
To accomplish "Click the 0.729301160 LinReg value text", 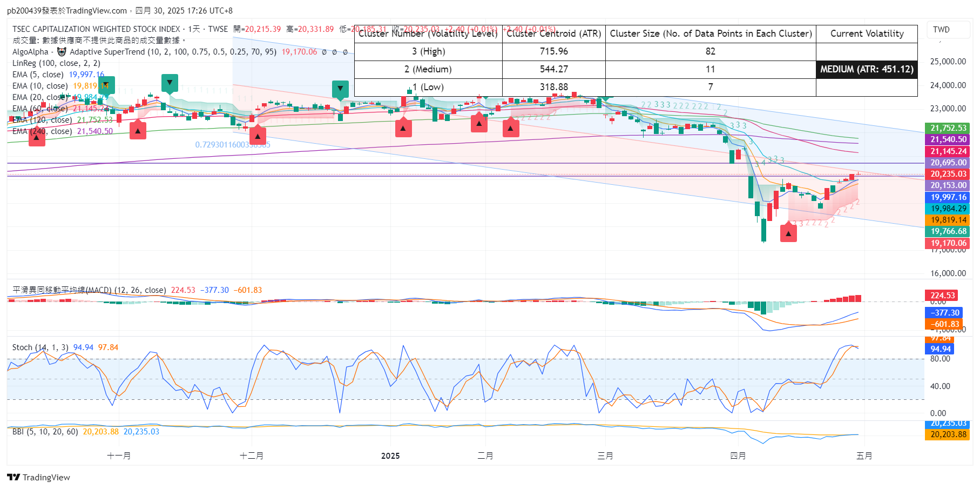I will tap(233, 145).
